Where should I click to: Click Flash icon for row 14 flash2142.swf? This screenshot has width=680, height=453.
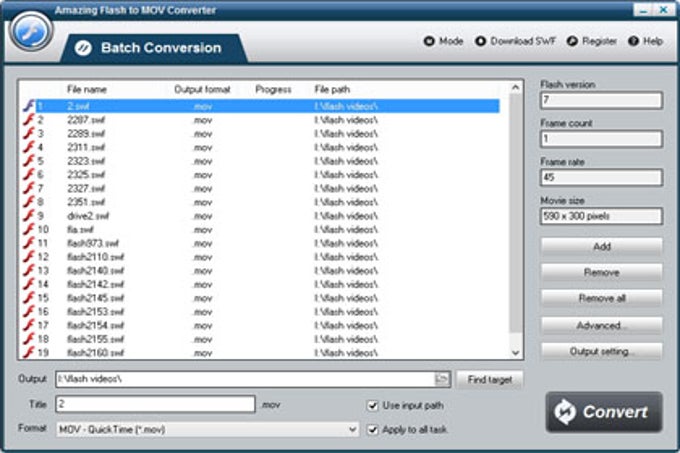click(x=29, y=284)
